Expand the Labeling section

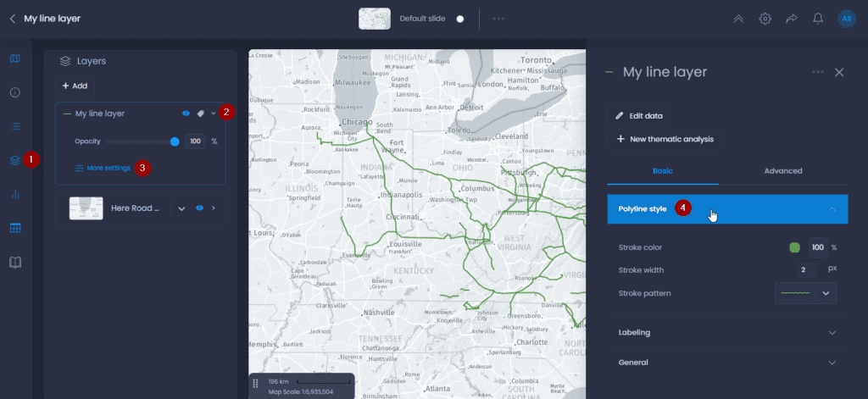click(727, 333)
